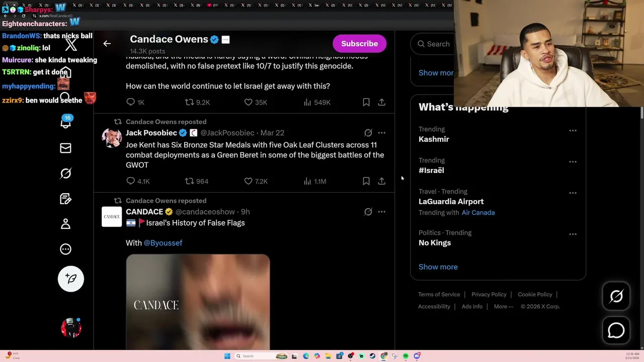
Task: Open more options for #Israël trend
Action: [x=573, y=161]
